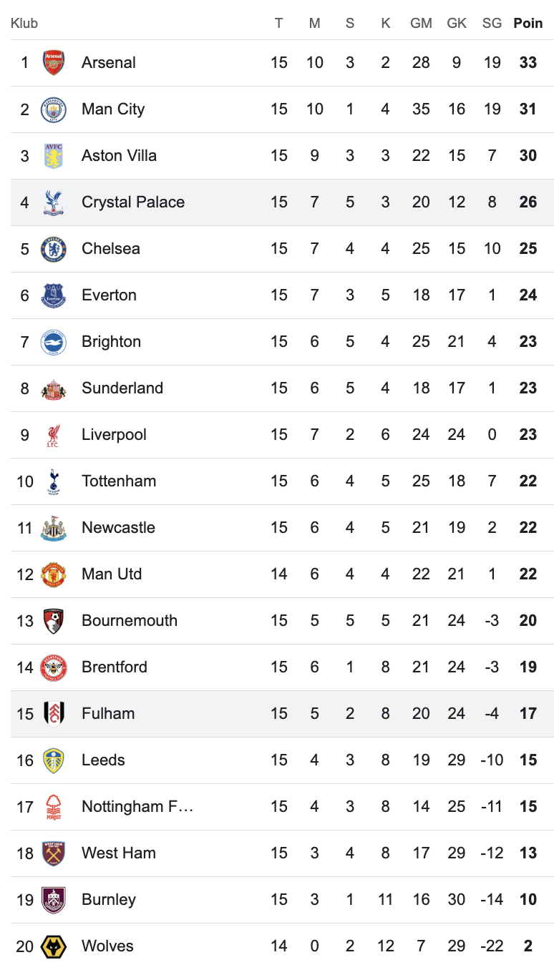Click the Brentford bee badge
Viewport: 554px width, 980px height.
(54, 667)
